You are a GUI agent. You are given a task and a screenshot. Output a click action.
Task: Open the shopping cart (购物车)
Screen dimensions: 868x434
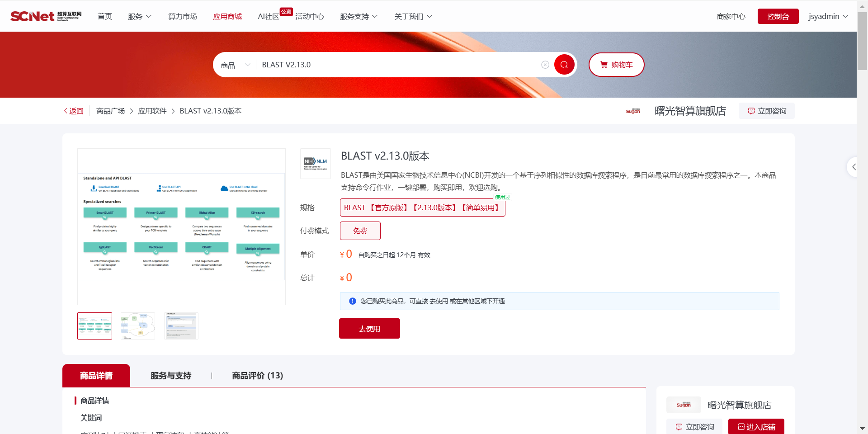pyautogui.click(x=616, y=65)
